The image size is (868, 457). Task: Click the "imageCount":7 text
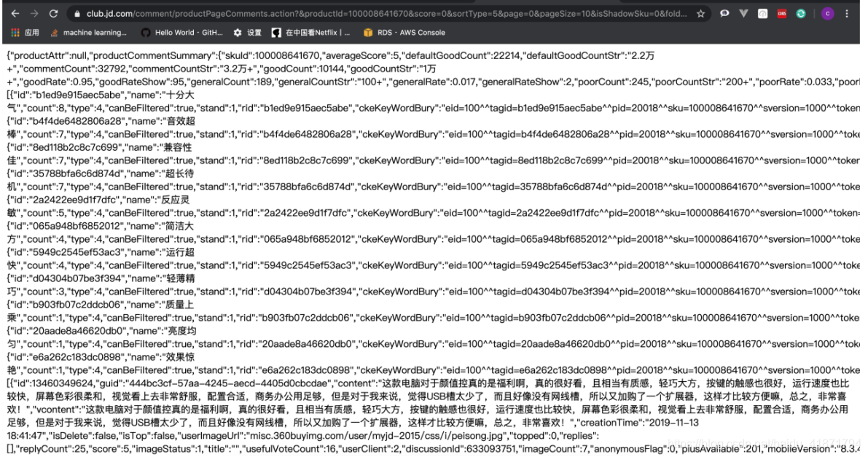(552, 449)
